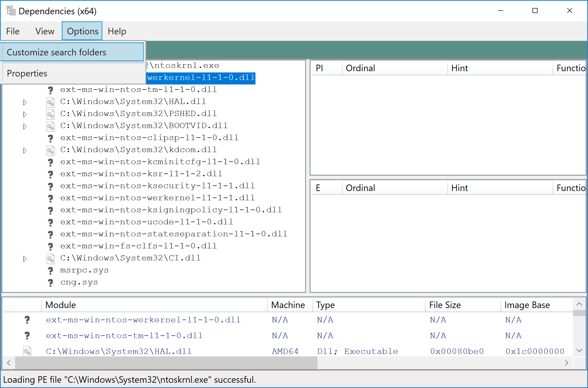Click missing-module icon beside clipsp-l1-1-0.dll
This screenshot has width=588, height=388.
pos(50,138)
